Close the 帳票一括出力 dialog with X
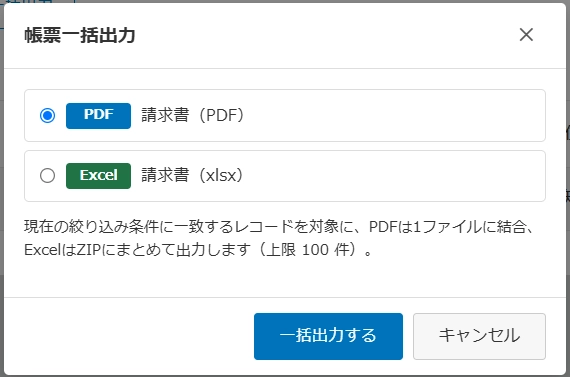Image resolution: width=570 pixels, height=377 pixels. click(x=526, y=35)
